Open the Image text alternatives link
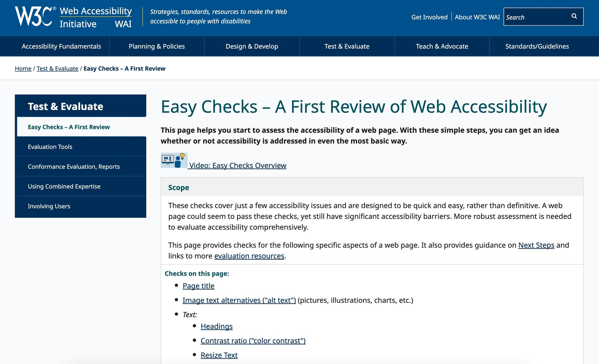This screenshot has width=599, height=364. [x=239, y=300]
